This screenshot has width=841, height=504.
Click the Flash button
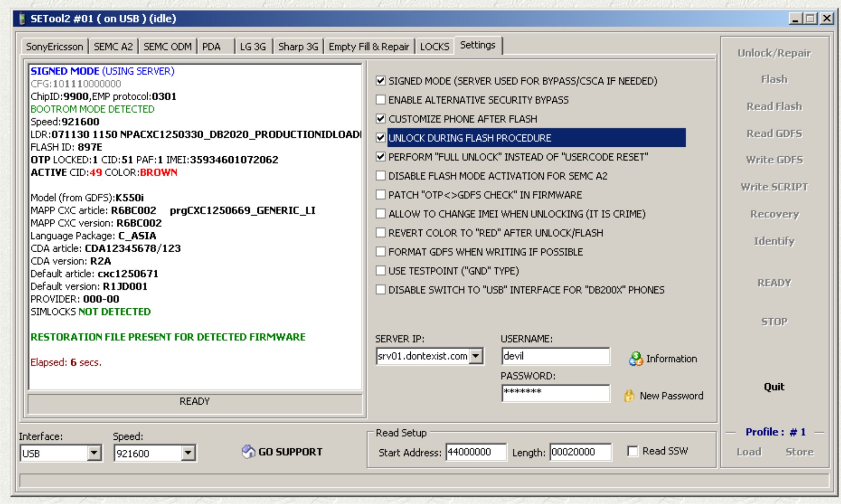pyautogui.click(x=774, y=79)
